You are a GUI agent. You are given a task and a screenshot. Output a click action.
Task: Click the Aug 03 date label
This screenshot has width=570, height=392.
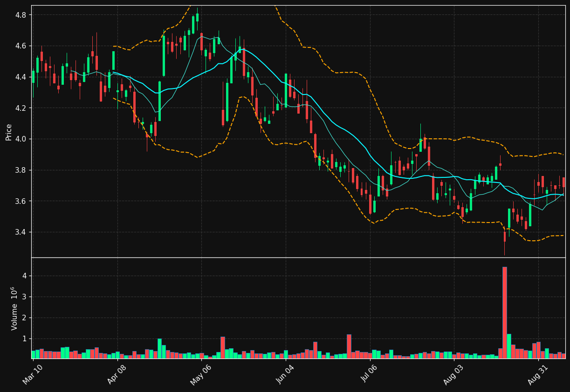(454, 374)
